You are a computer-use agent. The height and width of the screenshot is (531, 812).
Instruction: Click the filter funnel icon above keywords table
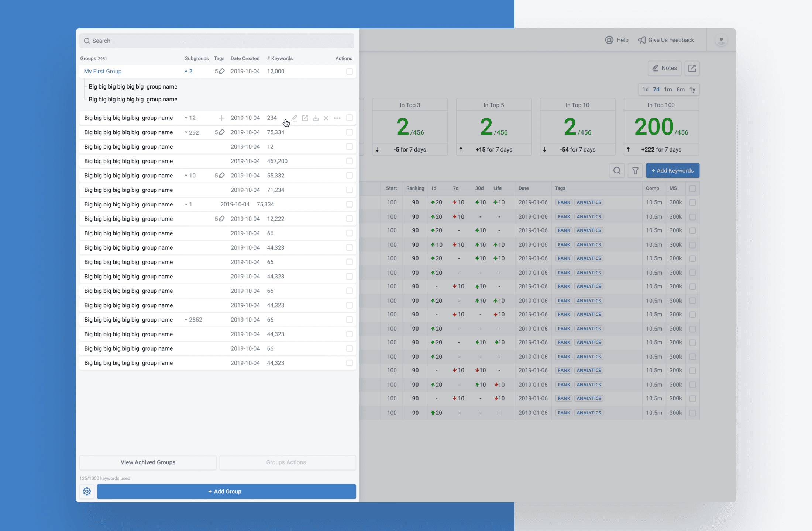pyautogui.click(x=635, y=171)
